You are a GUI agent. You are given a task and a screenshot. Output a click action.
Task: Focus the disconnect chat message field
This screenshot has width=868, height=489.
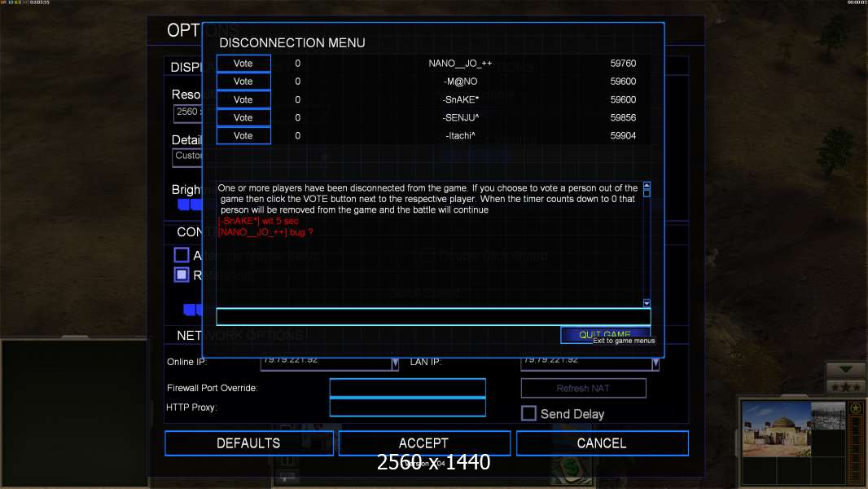click(433, 317)
